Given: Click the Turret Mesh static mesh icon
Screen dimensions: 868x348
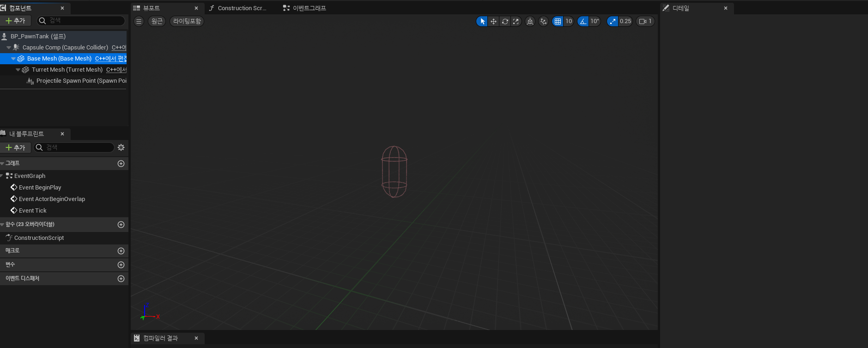Looking at the screenshot, I should coord(25,70).
